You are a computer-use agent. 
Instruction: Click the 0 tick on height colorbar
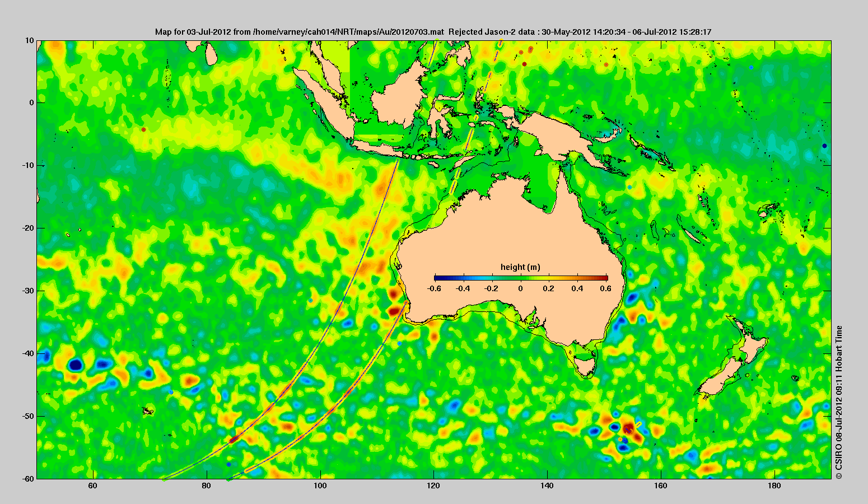pos(520,288)
